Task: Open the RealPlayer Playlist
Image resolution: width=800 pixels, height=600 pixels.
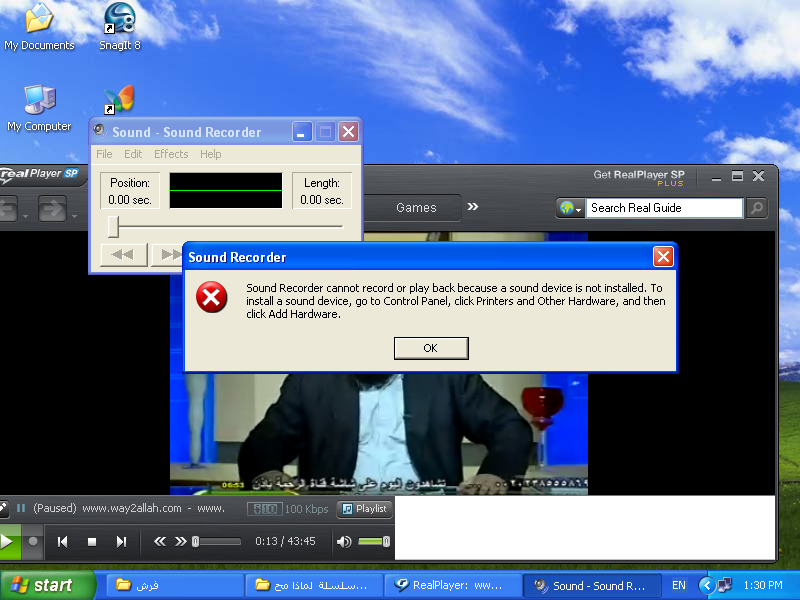Action: pyautogui.click(x=365, y=509)
